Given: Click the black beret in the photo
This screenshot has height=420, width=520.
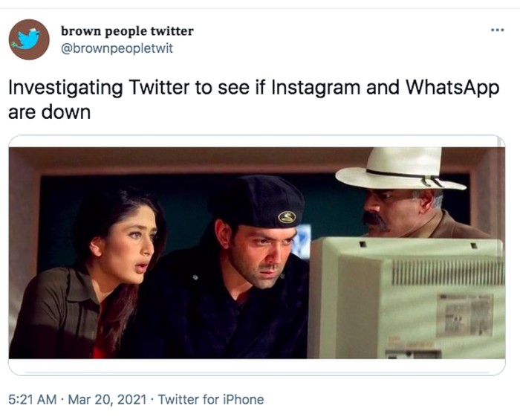Looking at the screenshot, I should pyautogui.click(x=260, y=201).
